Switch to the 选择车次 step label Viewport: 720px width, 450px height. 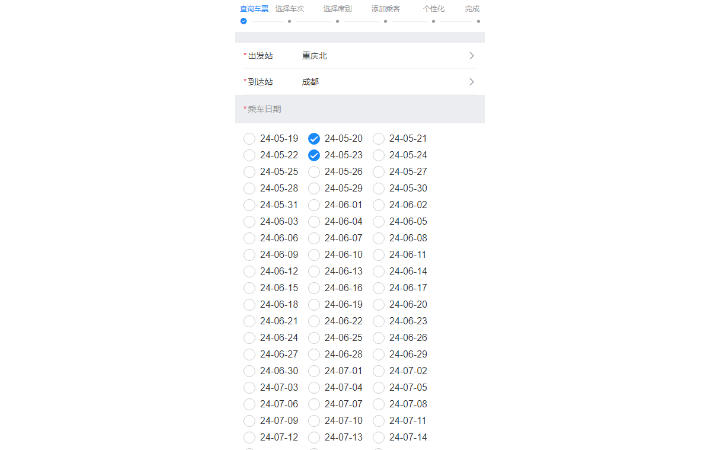tap(290, 8)
